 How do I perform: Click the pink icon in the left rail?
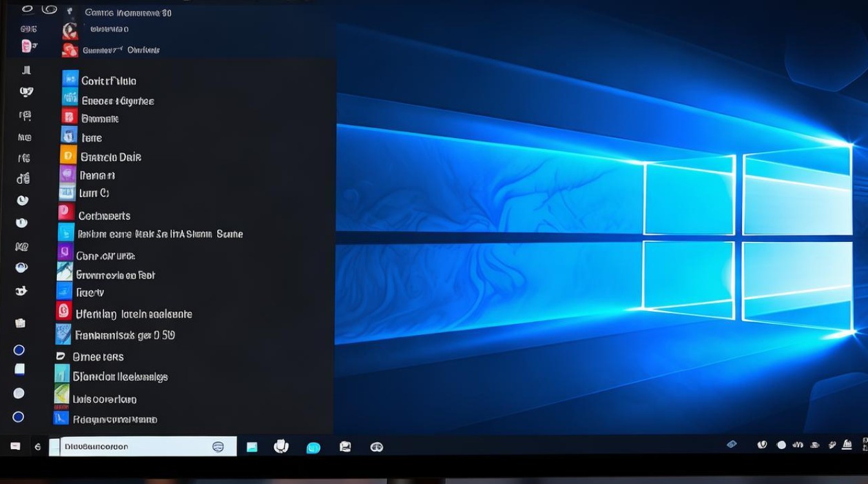tap(26, 46)
